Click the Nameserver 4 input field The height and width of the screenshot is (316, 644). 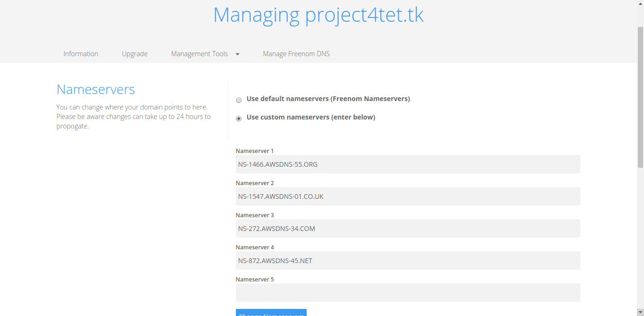408,261
